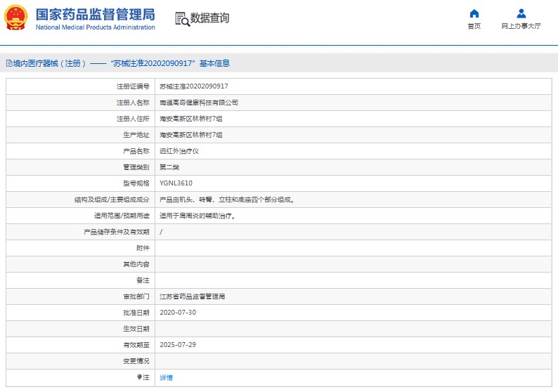Click 适用于肩周炎的辅助治疗 text
Viewport: 558px width, 392px height.
[x=197, y=216]
